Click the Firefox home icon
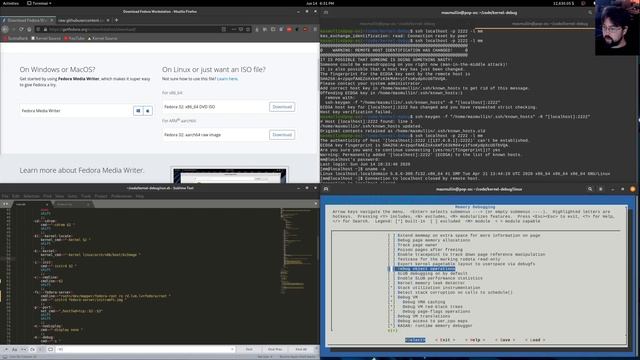The image size is (640, 360). [29, 29]
